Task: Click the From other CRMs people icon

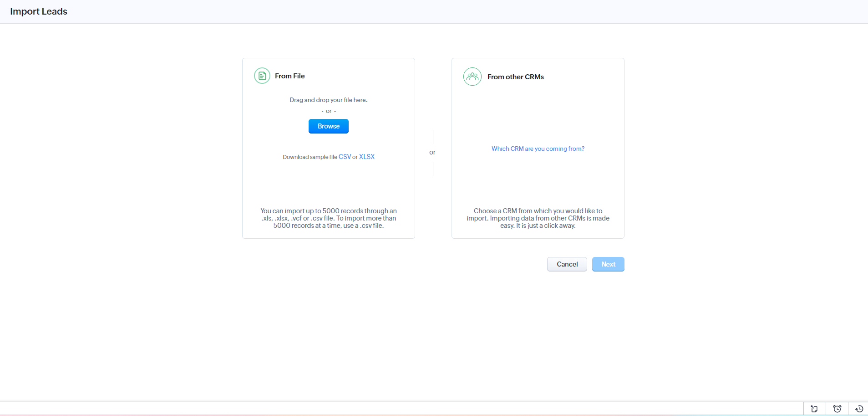Action: 472,77
